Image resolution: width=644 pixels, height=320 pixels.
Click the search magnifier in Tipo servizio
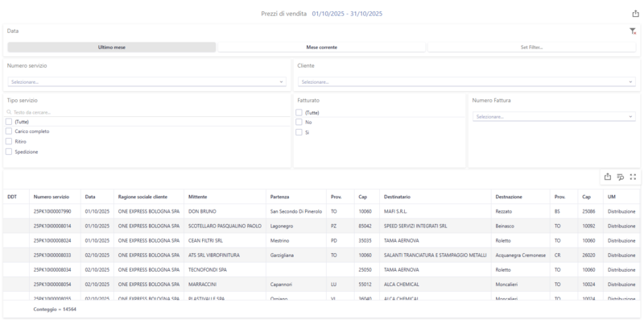click(9, 112)
